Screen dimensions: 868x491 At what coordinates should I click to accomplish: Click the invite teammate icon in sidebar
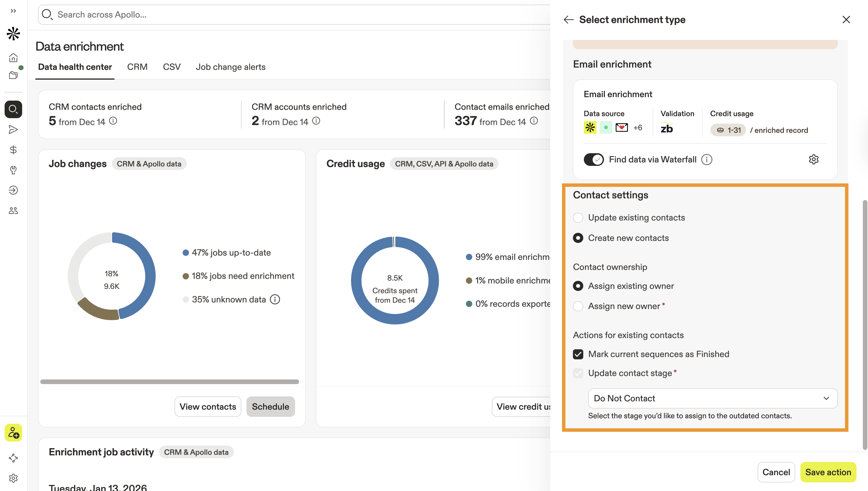(x=13, y=432)
